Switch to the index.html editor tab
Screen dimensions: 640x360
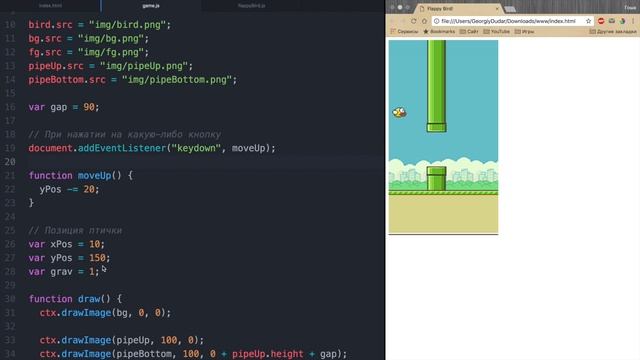[x=50, y=6]
